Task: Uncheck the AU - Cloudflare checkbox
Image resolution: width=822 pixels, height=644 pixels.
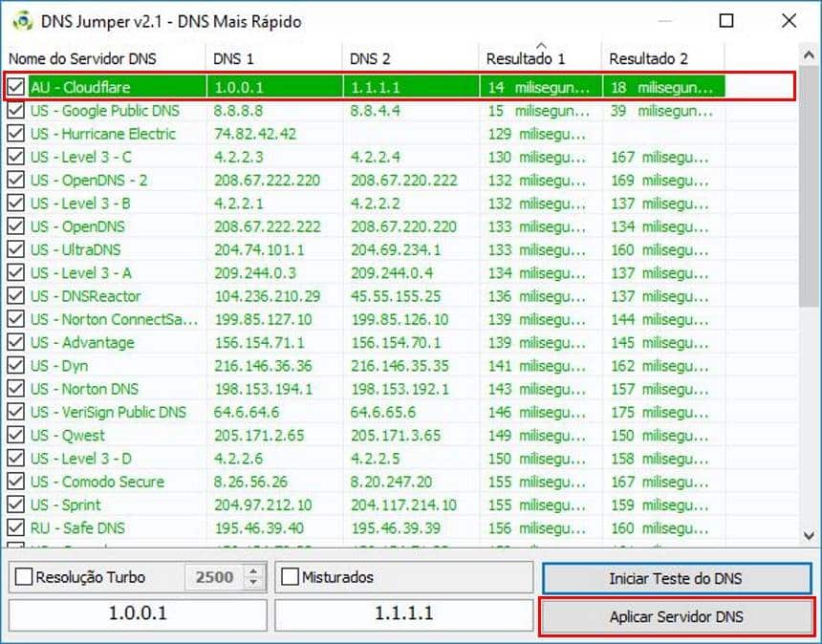Action: [x=15, y=87]
